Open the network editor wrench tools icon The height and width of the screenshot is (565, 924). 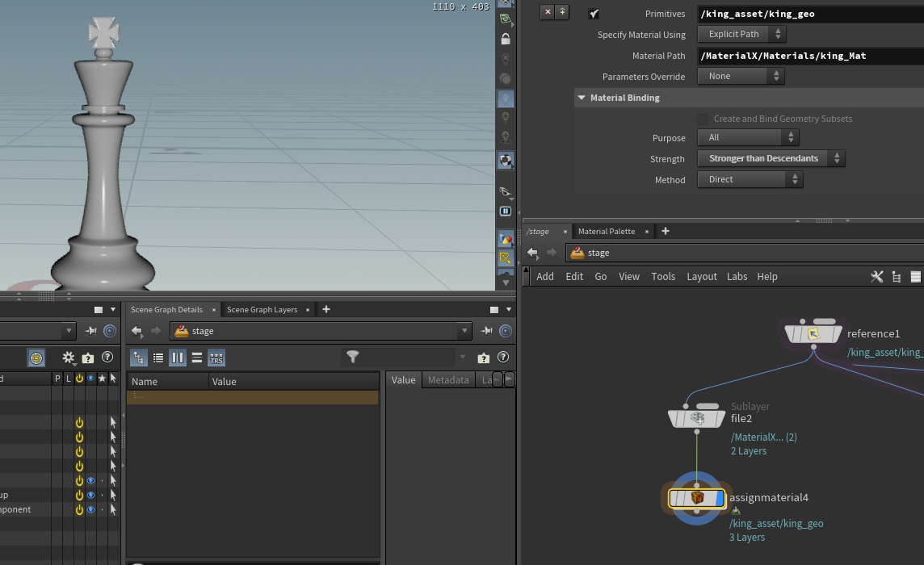pyautogui.click(x=877, y=277)
